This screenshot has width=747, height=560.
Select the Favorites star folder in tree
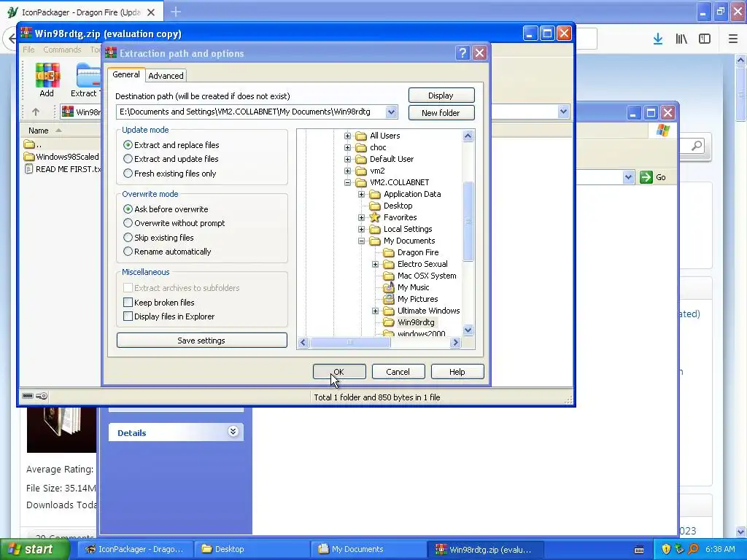pos(394,217)
